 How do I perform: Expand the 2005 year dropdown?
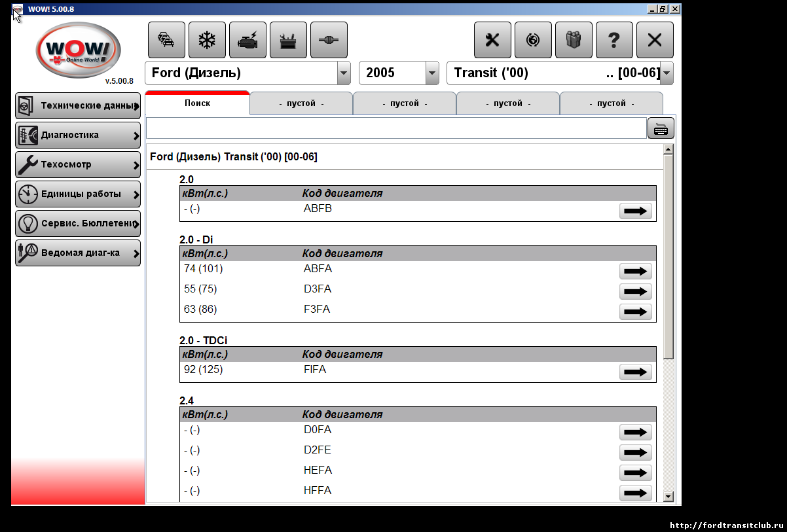pyautogui.click(x=431, y=73)
